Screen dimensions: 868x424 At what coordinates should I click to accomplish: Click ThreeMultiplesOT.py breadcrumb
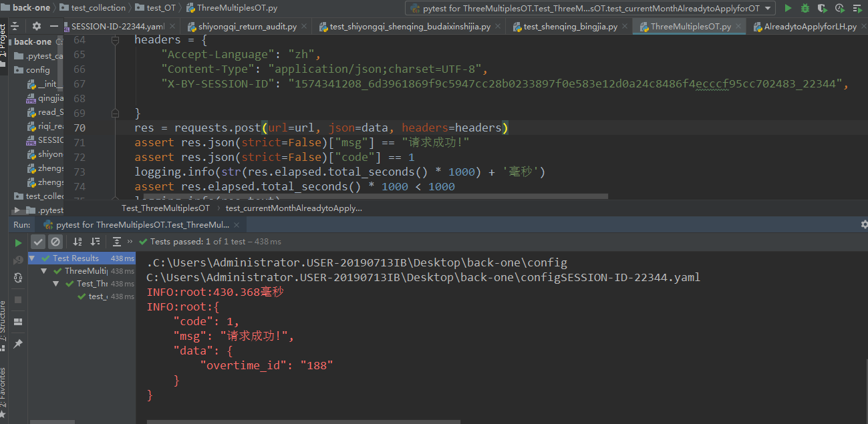point(233,8)
